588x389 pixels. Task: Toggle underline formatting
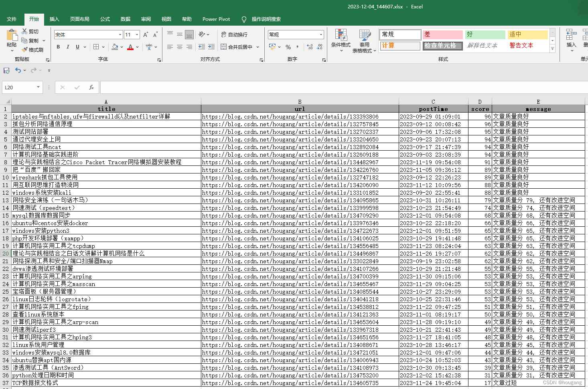[77, 47]
